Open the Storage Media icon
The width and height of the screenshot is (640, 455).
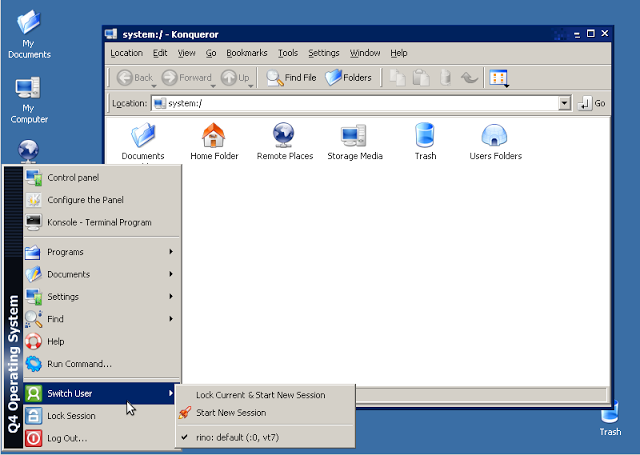click(355, 136)
